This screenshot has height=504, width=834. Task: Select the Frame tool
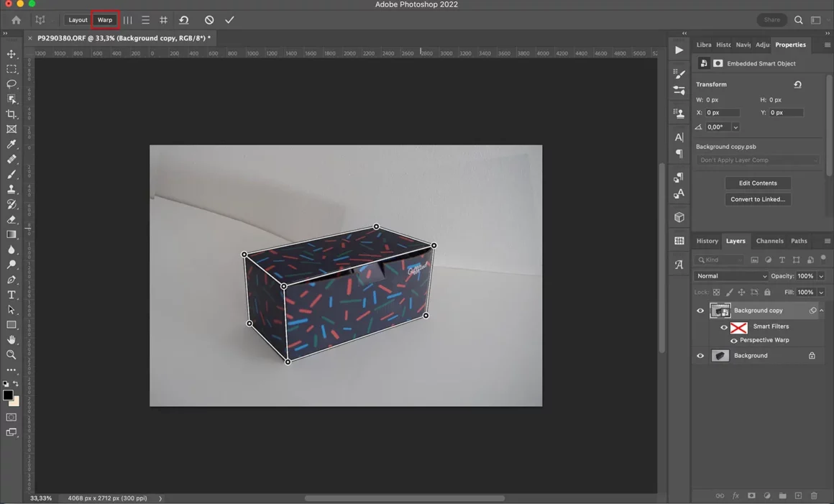pyautogui.click(x=12, y=129)
